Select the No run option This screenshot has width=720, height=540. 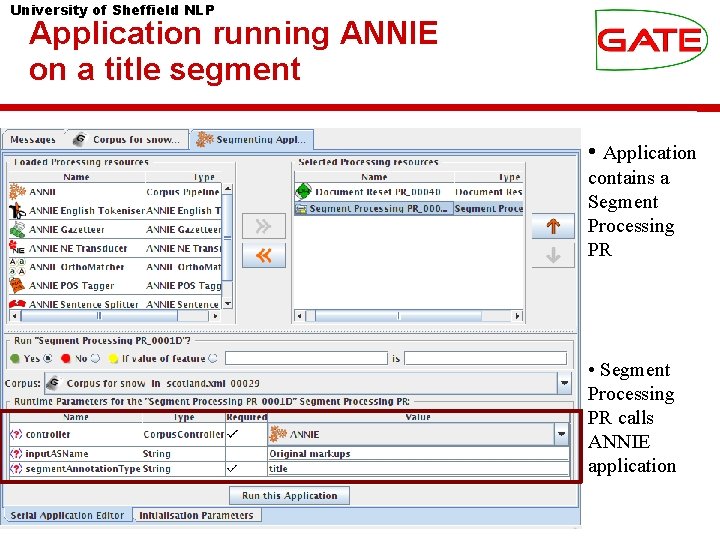tap(95, 358)
